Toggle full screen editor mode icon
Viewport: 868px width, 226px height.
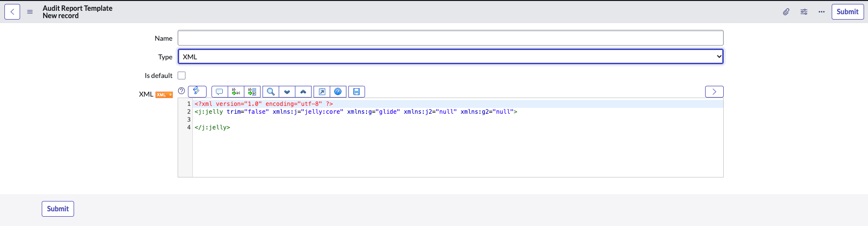click(322, 92)
